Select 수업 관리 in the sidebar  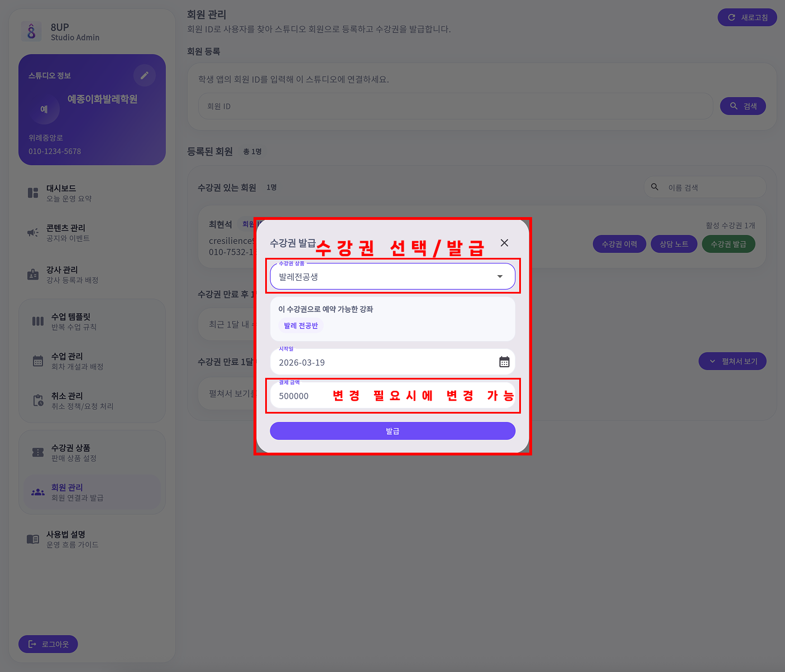(92, 361)
